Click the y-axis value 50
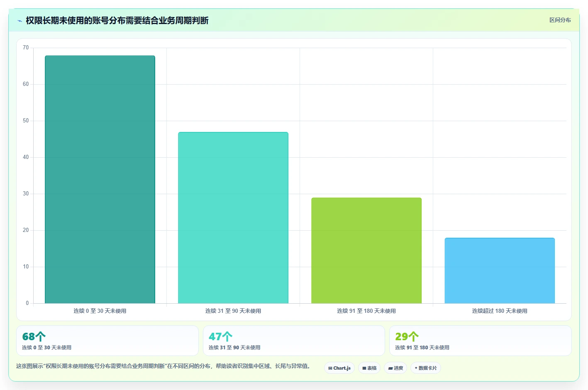The height and width of the screenshot is (390, 588). [x=26, y=121]
